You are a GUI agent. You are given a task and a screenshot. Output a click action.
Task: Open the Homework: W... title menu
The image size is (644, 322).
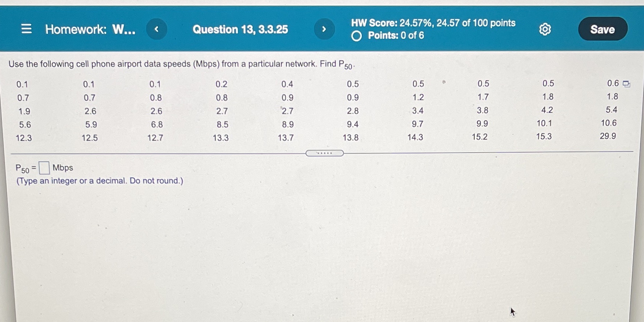tap(90, 29)
